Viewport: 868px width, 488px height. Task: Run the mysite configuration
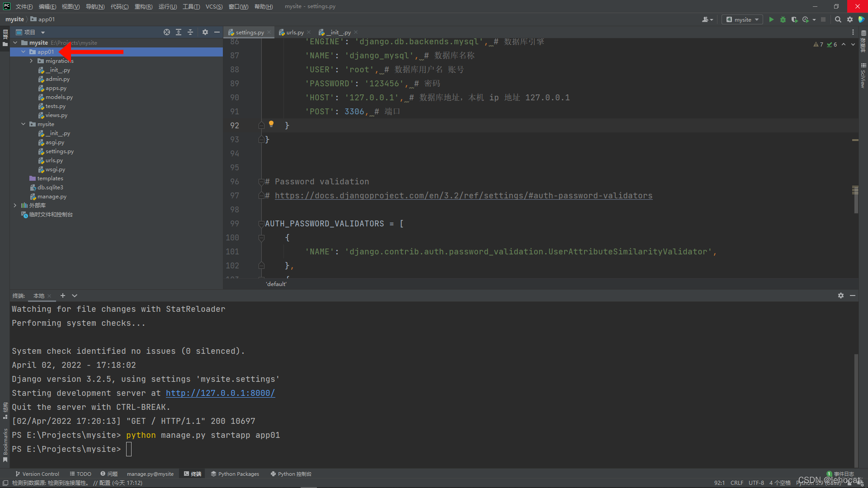click(771, 19)
